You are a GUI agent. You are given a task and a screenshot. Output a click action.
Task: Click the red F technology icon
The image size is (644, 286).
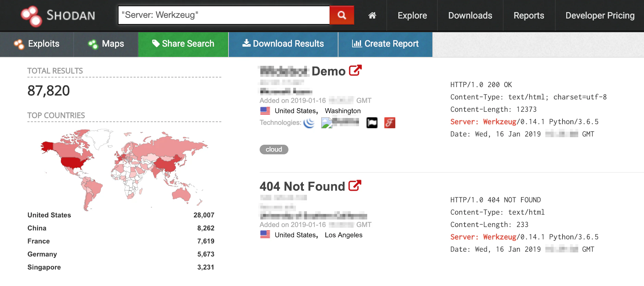click(x=390, y=122)
